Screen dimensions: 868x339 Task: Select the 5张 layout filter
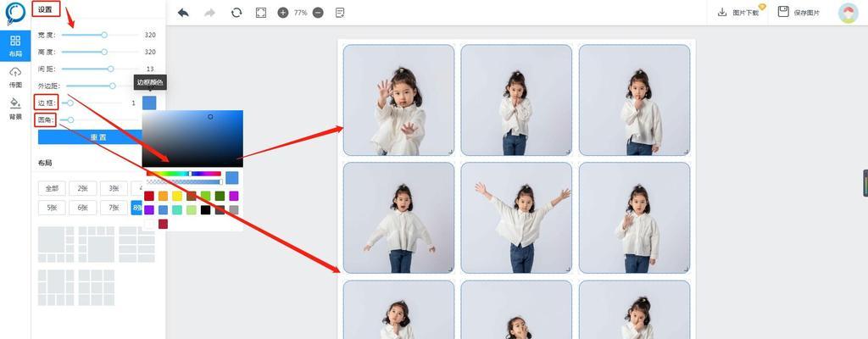click(x=52, y=208)
